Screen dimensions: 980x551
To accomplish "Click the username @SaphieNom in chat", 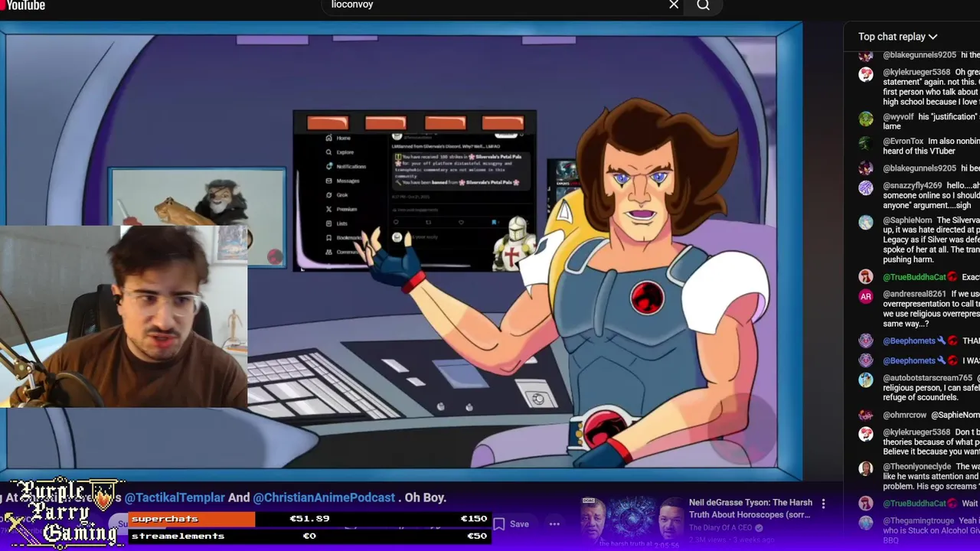I will click(906, 220).
